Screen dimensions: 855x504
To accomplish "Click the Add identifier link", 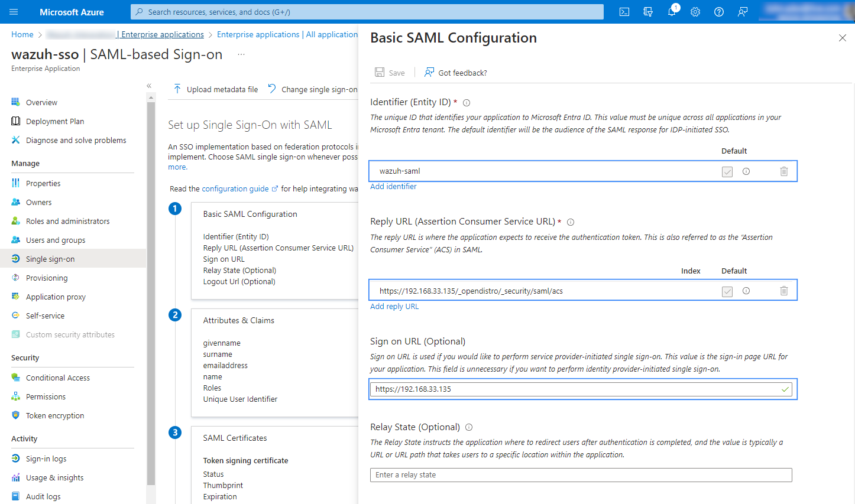I will click(x=393, y=187).
